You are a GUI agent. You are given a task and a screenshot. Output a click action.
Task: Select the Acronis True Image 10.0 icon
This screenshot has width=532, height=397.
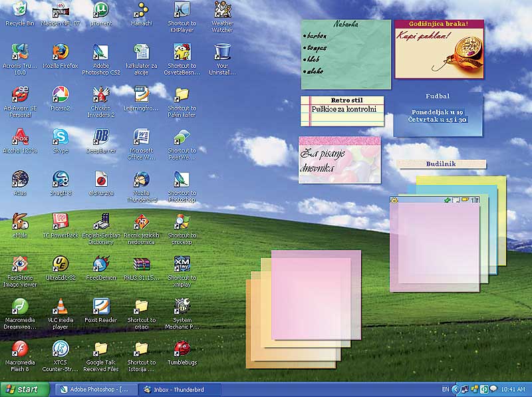click(20, 52)
